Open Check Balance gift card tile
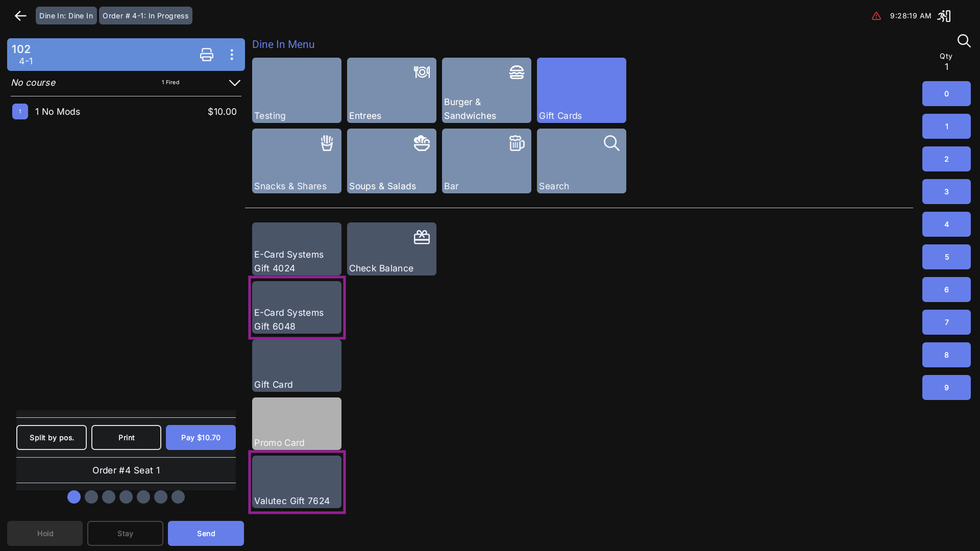The image size is (980, 551). point(391,249)
